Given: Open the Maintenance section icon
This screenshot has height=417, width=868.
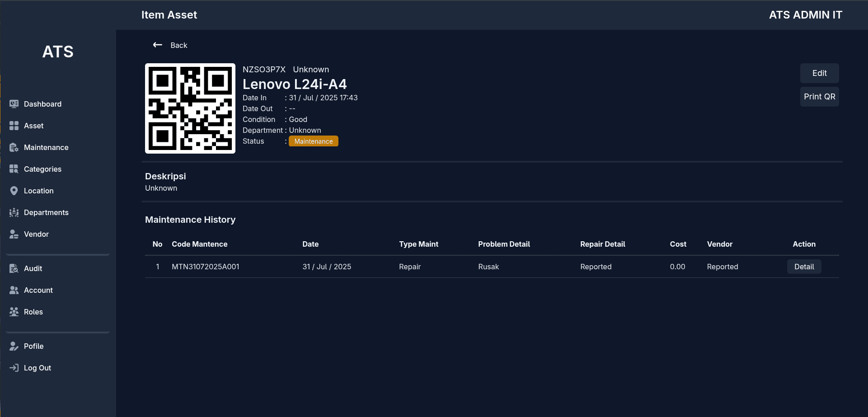Looking at the screenshot, I should [x=14, y=147].
